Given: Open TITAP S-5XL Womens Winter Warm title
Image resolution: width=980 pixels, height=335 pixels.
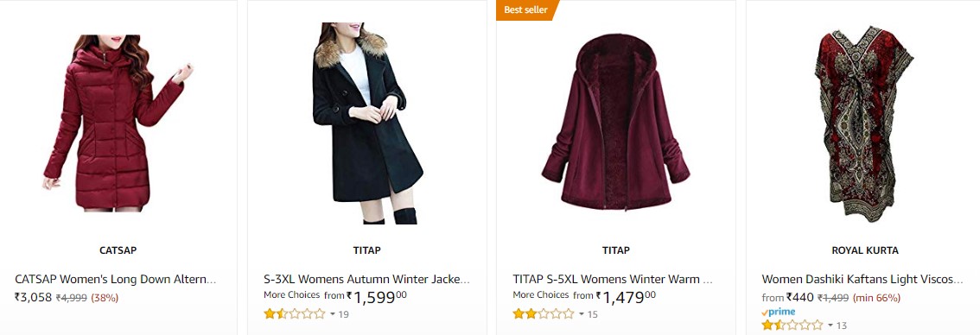Looking at the screenshot, I should pyautogui.click(x=613, y=279).
